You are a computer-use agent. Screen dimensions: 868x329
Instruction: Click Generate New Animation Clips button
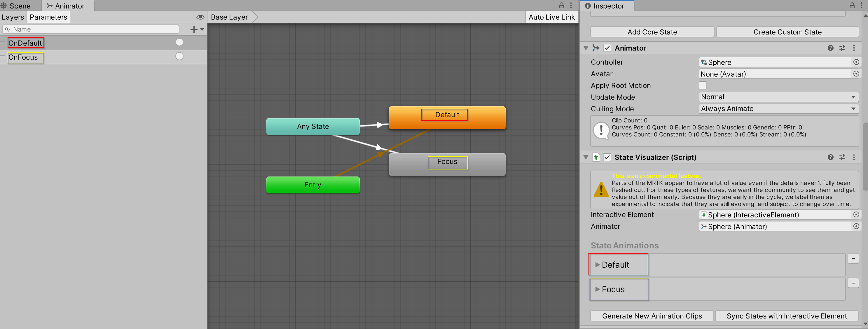652,316
